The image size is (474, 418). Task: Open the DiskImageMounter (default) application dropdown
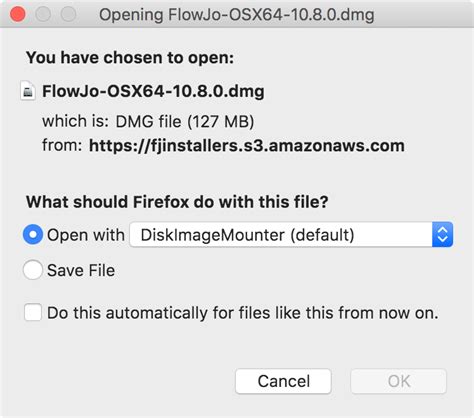tap(291, 235)
